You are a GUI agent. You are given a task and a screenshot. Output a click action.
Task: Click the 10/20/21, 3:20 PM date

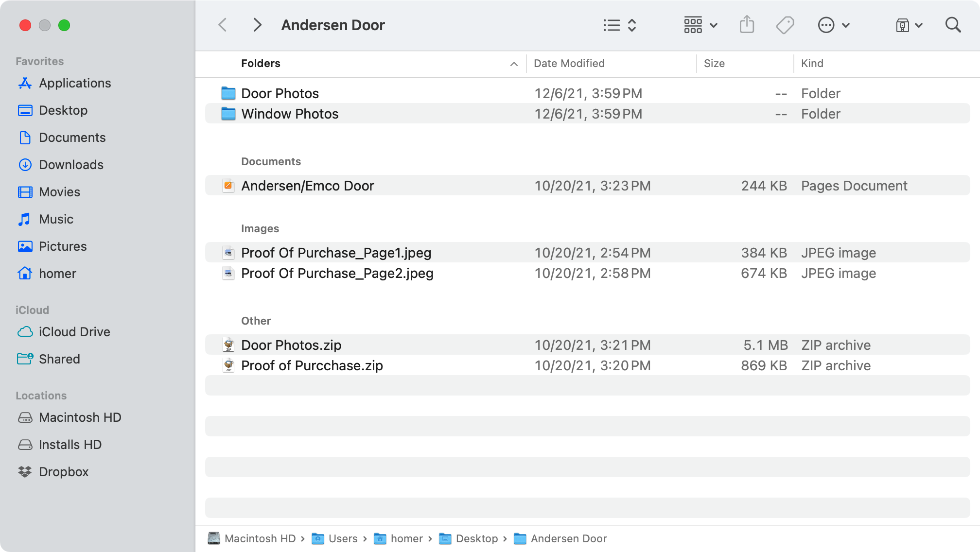pyautogui.click(x=593, y=365)
